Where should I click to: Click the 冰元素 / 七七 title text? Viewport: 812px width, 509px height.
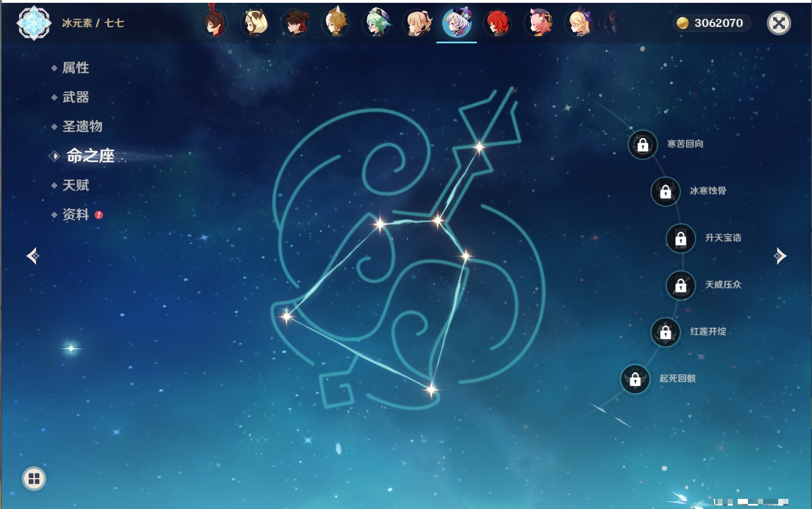[93, 23]
